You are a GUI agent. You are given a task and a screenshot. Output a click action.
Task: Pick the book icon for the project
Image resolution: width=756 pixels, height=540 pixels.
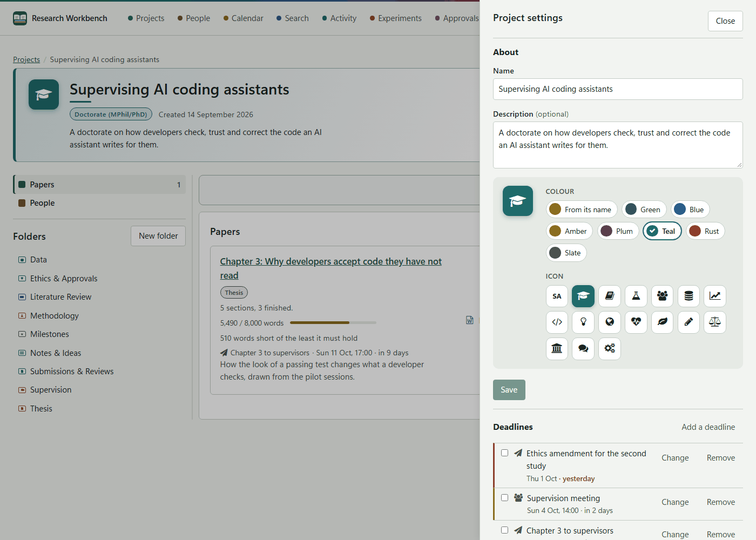tap(610, 296)
